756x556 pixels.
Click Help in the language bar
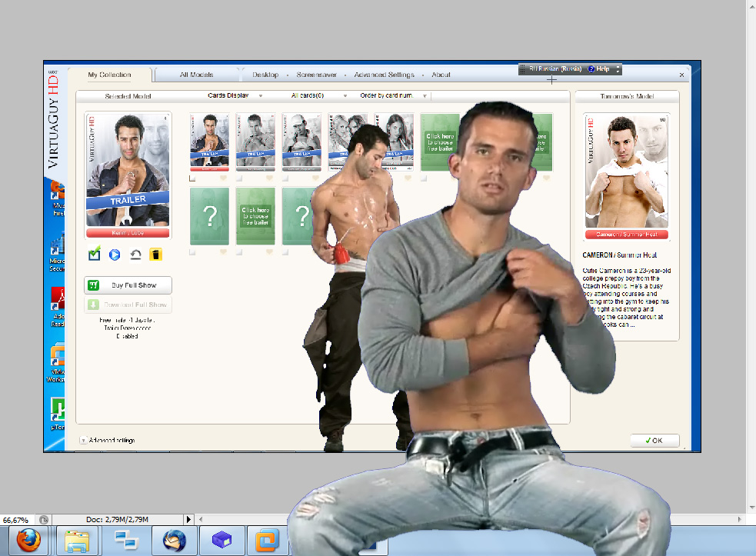[x=603, y=69]
